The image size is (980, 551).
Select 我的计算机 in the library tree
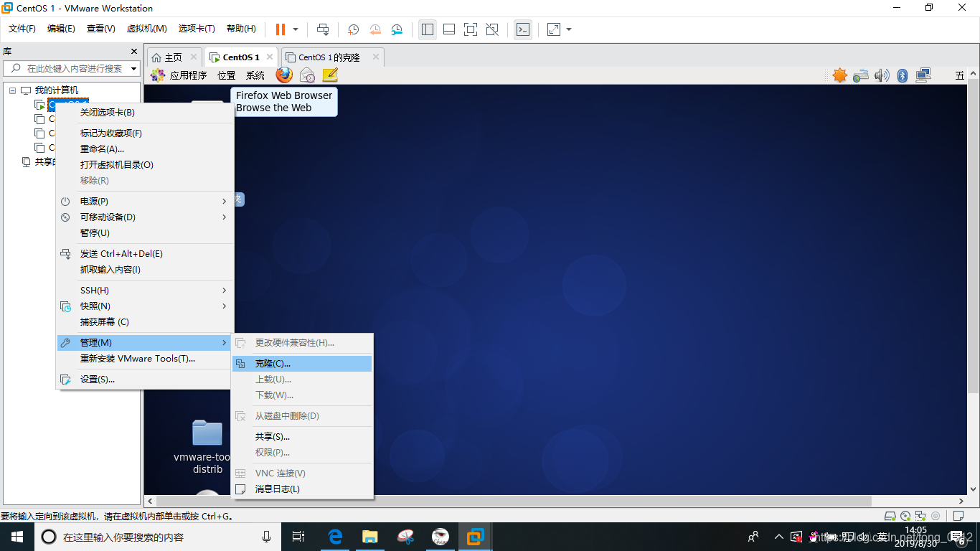coord(57,90)
